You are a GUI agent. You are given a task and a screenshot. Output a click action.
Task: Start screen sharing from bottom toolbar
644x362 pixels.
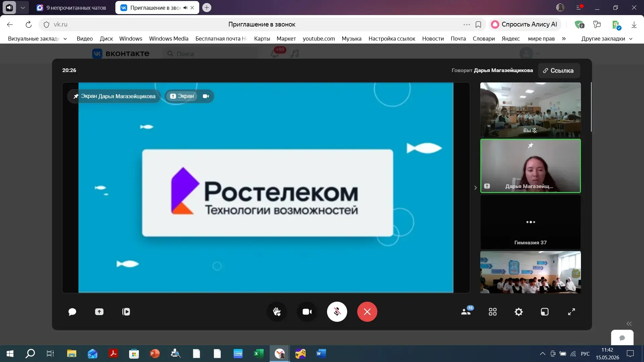pos(99,312)
